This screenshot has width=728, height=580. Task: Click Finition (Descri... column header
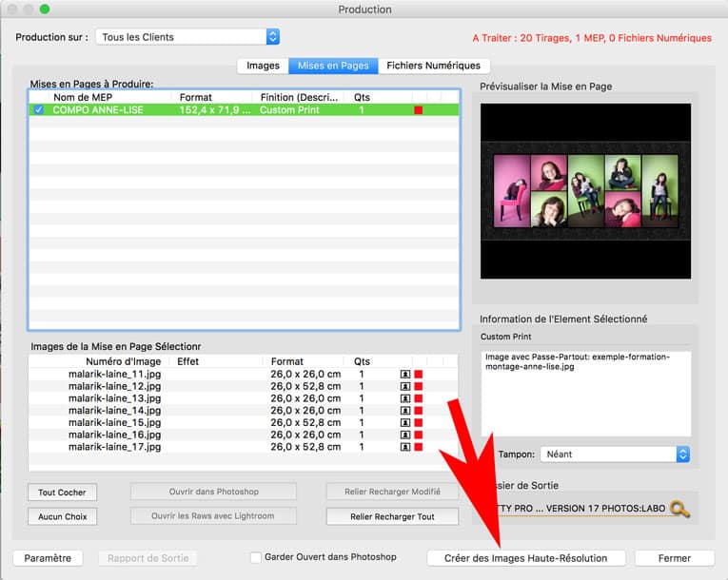[x=299, y=97]
